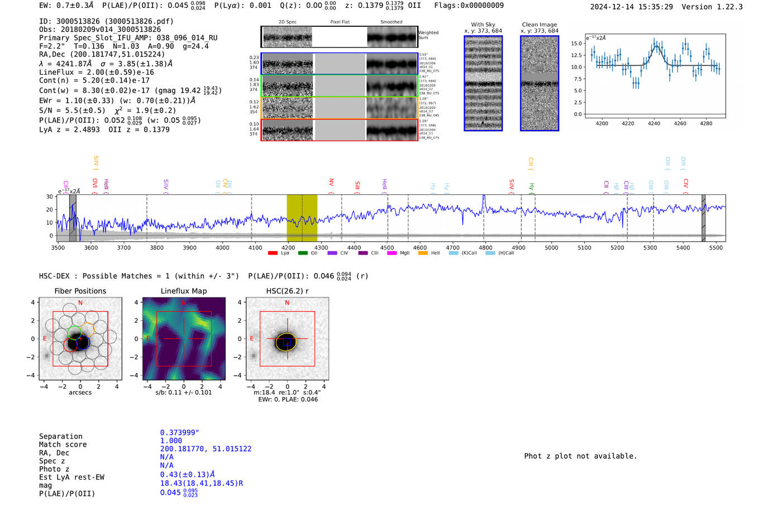Click the blue Match score value 1.000
Image resolution: width=782 pixels, height=532 pixels.
171,441
